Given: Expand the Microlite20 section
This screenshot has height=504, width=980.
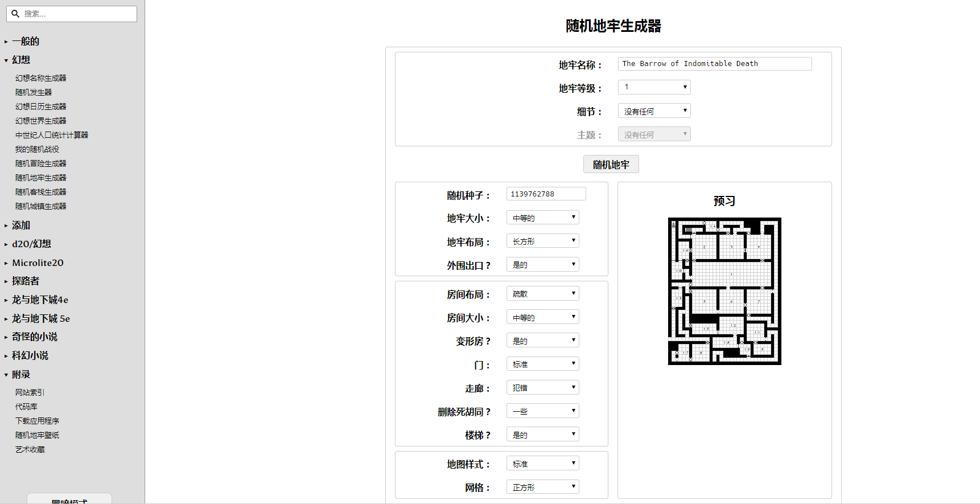Looking at the screenshot, I should 38,263.
